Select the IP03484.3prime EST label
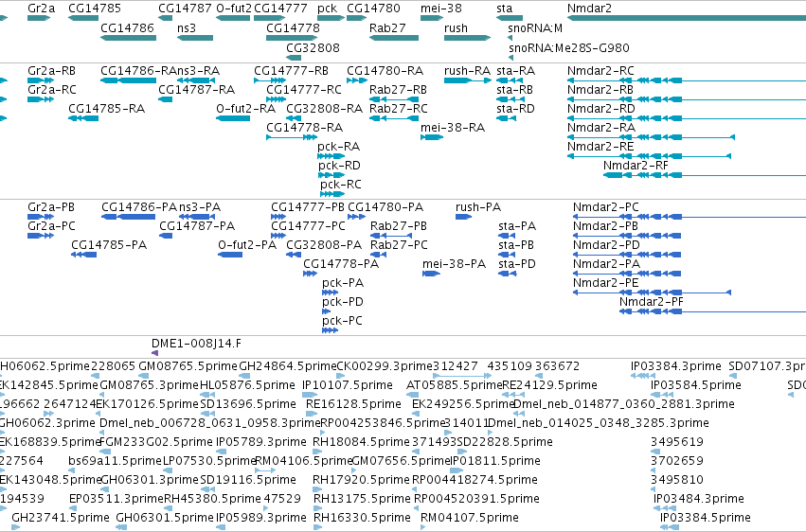This screenshot has width=806, height=532. point(699,499)
